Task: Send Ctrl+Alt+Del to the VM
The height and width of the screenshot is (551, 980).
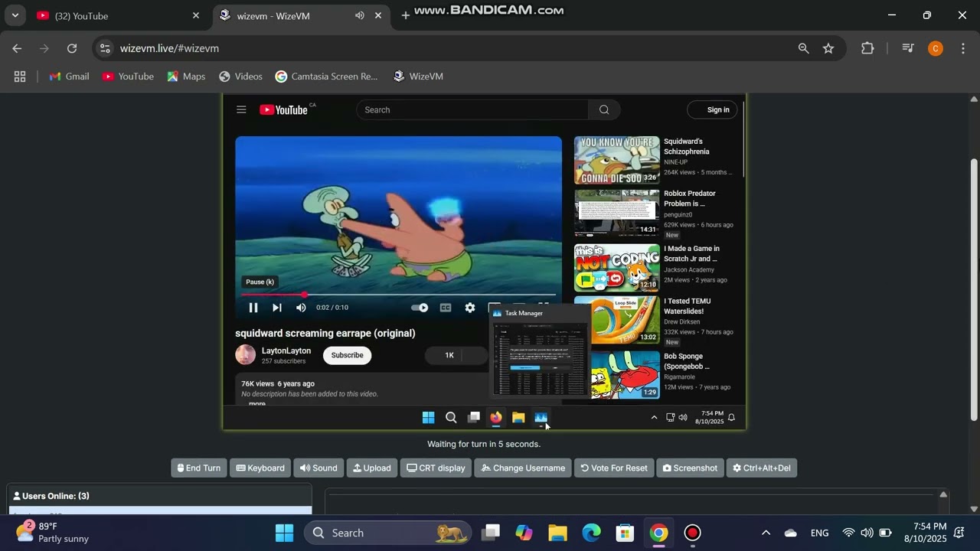Action: 762,468
